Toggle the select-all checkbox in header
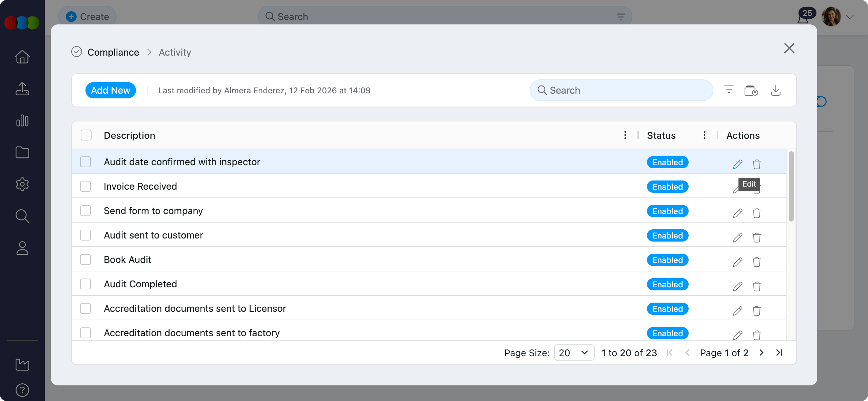 point(86,135)
